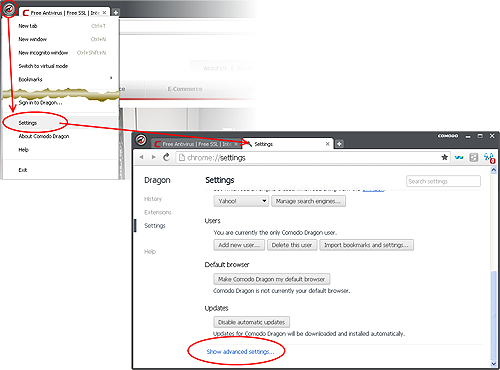Viewport: 500px width, 370px height.
Task: Click the grey square toolbar extension icon
Action: click(x=474, y=157)
